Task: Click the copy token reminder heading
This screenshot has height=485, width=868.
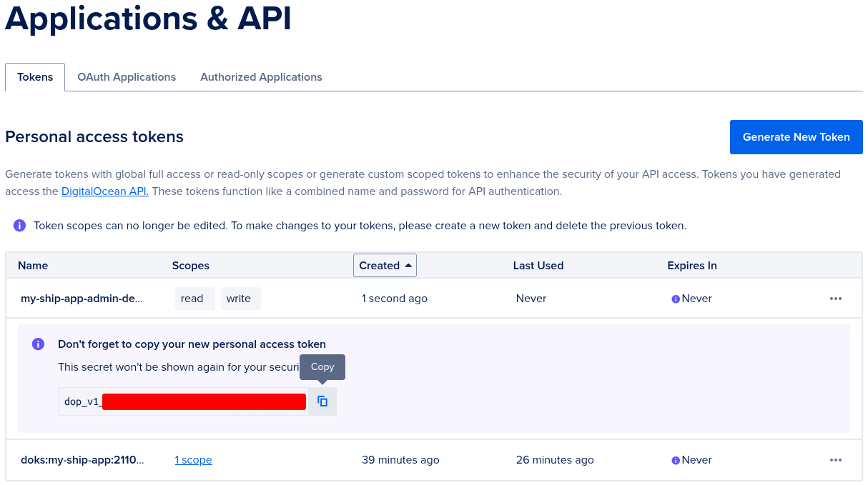Action: pos(192,344)
